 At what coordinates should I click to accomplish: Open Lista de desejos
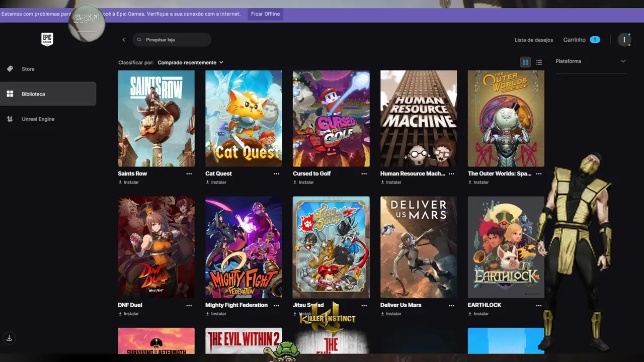pos(534,40)
